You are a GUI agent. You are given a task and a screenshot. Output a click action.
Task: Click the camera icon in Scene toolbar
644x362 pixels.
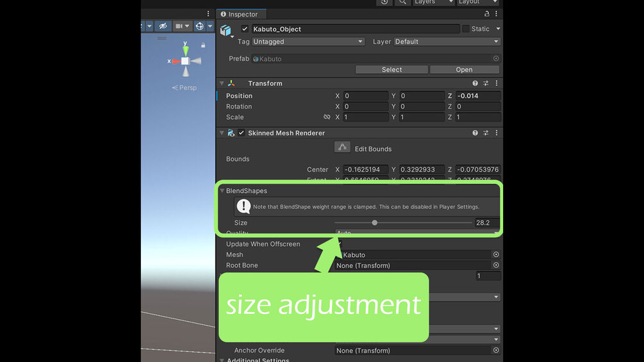(x=179, y=26)
